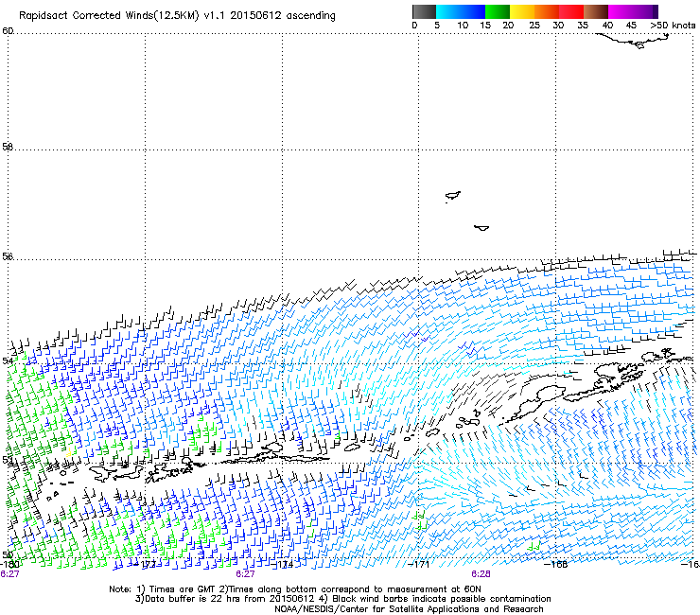
Task: Click the northern Pribilof island outline near 57N
Action: coord(453,196)
